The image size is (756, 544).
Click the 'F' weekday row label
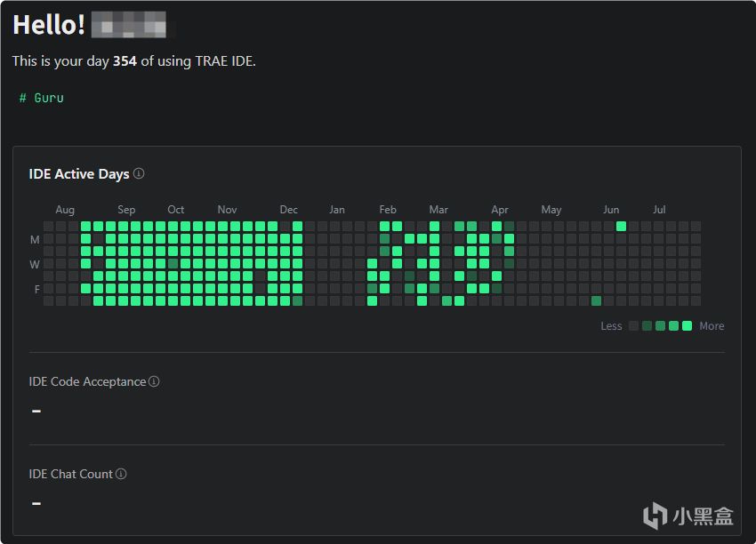click(x=36, y=290)
